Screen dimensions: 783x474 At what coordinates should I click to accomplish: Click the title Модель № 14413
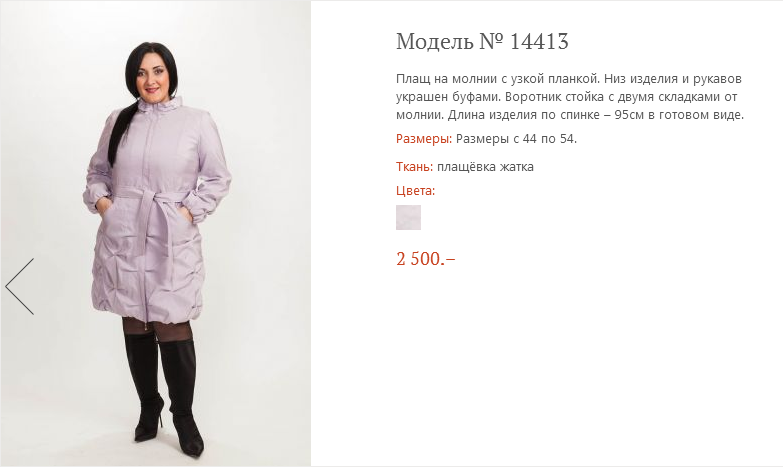(482, 41)
